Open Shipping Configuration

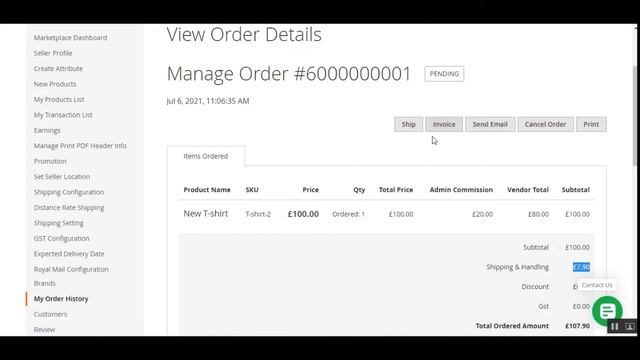pyautogui.click(x=69, y=192)
